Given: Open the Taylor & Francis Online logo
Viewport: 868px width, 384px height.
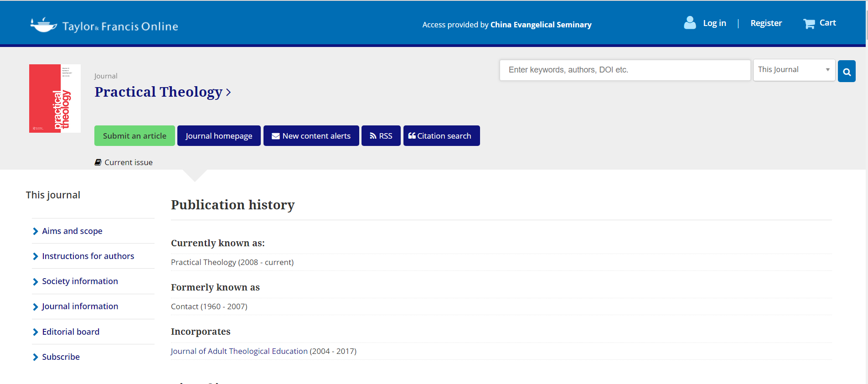Looking at the screenshot, I should click(x=104, y=26).
